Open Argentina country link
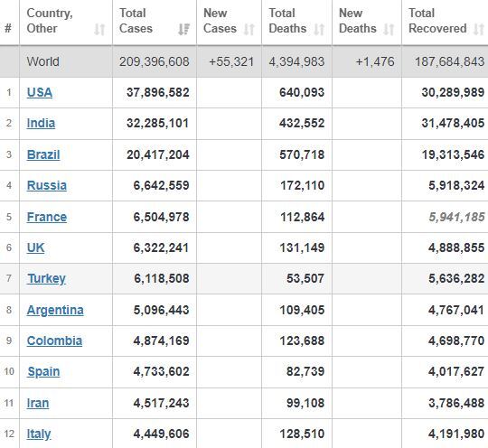Image resolution: width=488 pixels, height=448 pixels. click(55, 310)
